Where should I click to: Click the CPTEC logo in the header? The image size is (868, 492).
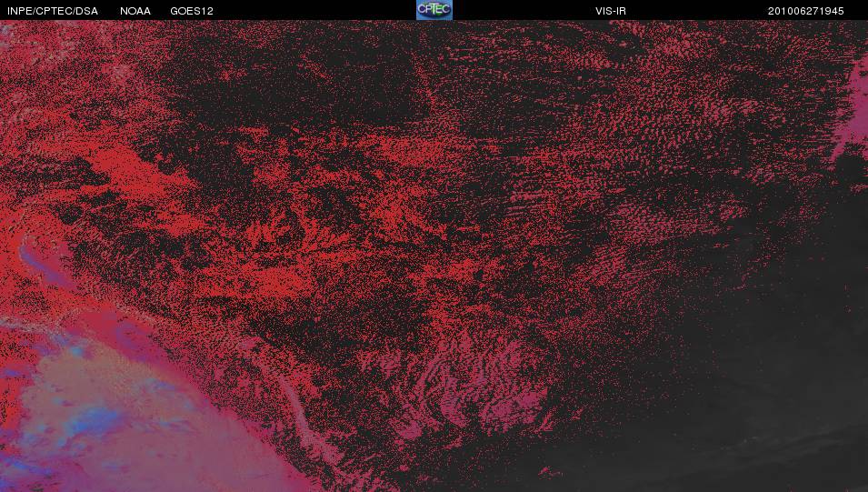click(x=434, y=10)
